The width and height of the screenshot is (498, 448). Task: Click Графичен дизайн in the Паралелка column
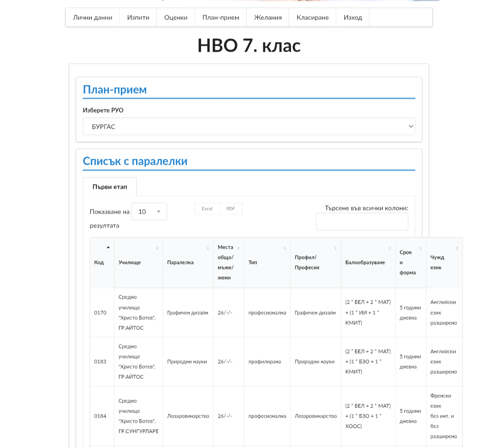[x=188, y=313]
